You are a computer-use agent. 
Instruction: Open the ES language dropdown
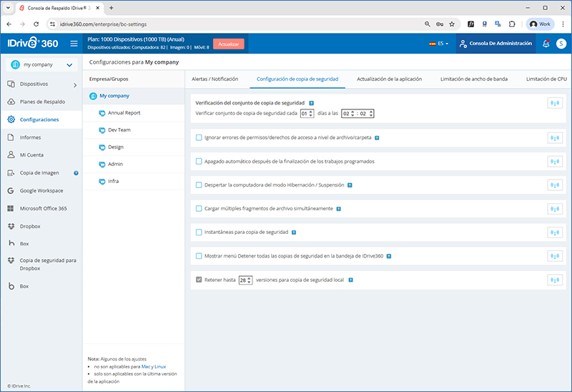(x=439, y=44)
